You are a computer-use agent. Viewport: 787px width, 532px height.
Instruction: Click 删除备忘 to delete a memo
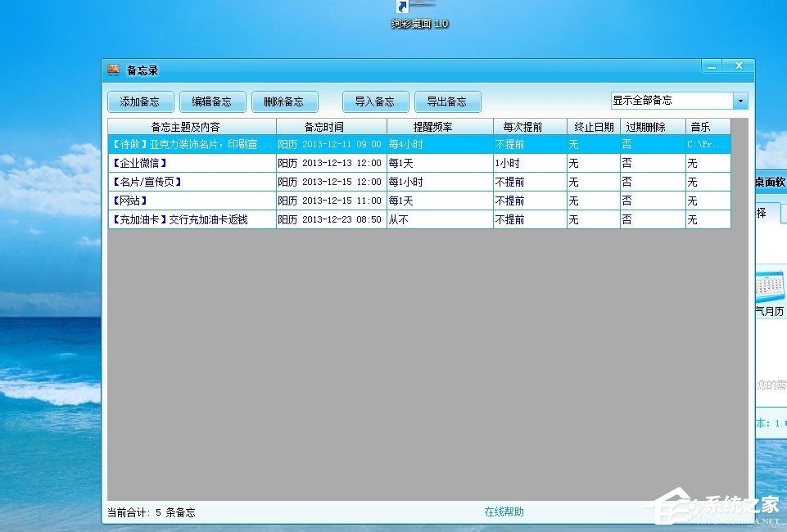point(285,101)
